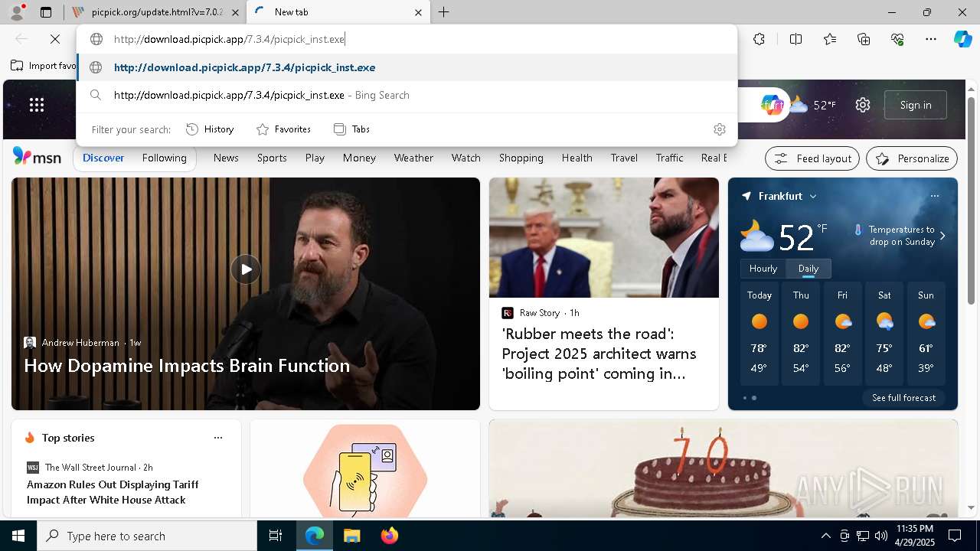Close the picpick.org update tab
Screen dimensions: 980x551
235,12
